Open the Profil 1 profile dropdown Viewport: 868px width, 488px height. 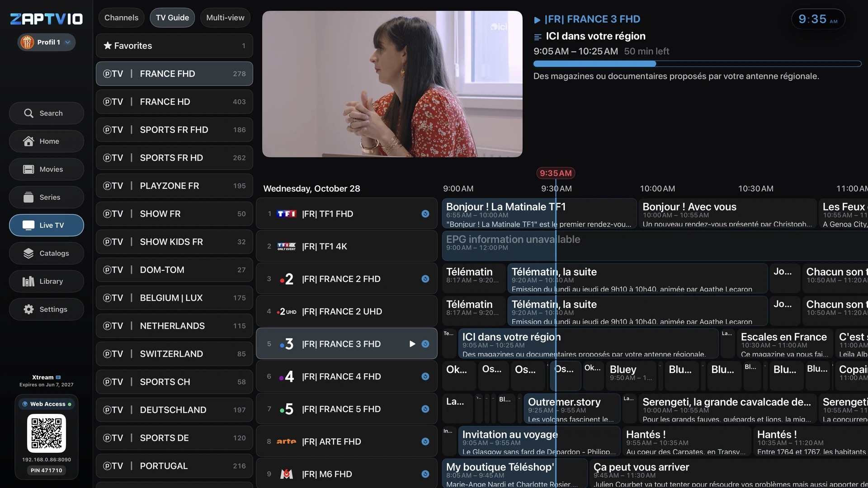(x=47, y=42)
